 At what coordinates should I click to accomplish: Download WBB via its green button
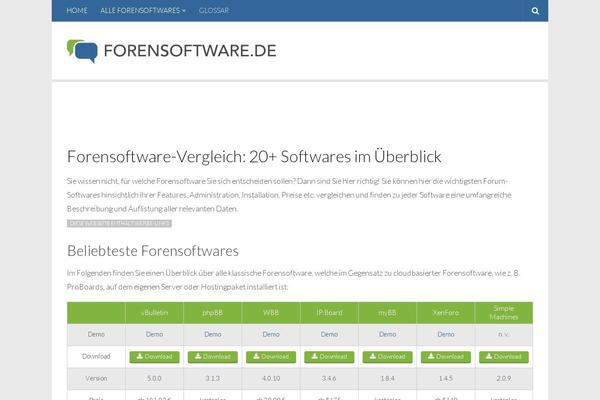tap(271, 357)
